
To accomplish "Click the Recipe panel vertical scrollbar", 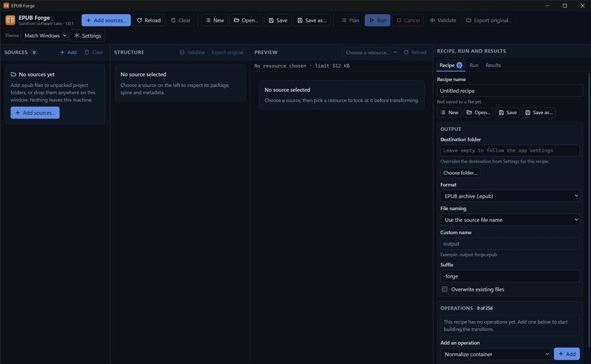I will [589, 211].
